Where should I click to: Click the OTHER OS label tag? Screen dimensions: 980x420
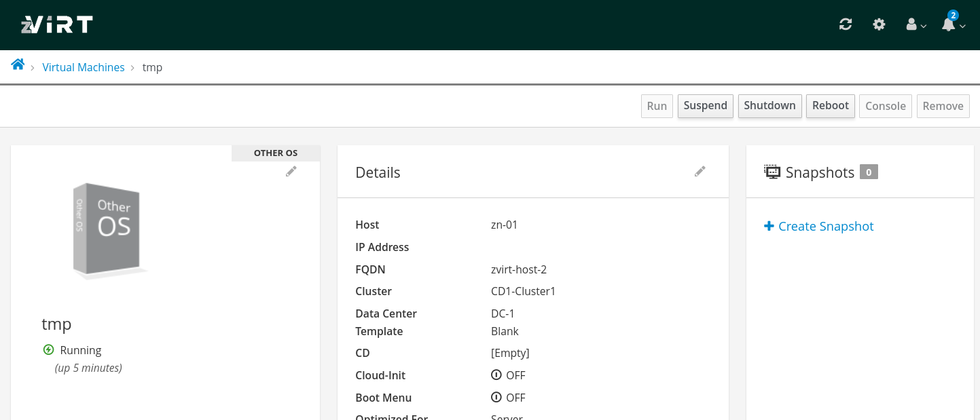tap(276, 153)
